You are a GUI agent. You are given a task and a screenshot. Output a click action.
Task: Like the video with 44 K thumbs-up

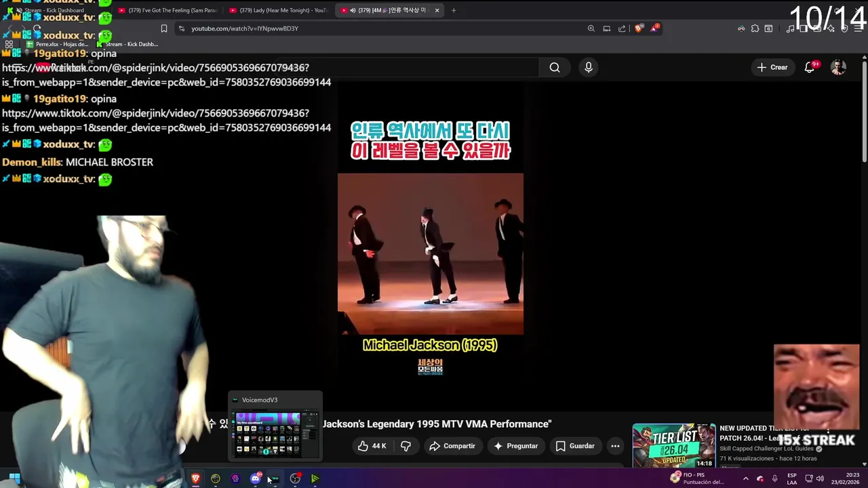[372, 446]
